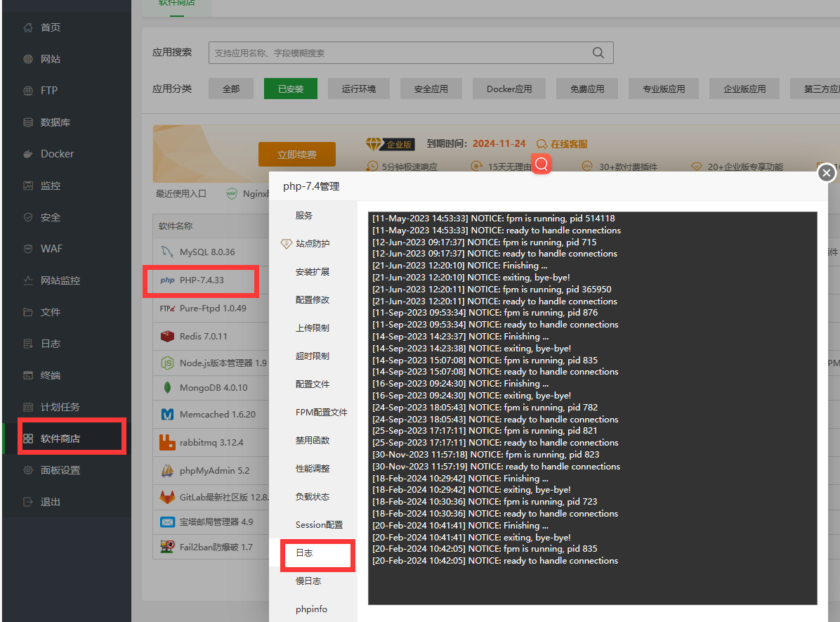Click the logout icon beside 退出
The width and height of the screenshot is (840, 622).
pyautogui.click(x=28, y=502)
